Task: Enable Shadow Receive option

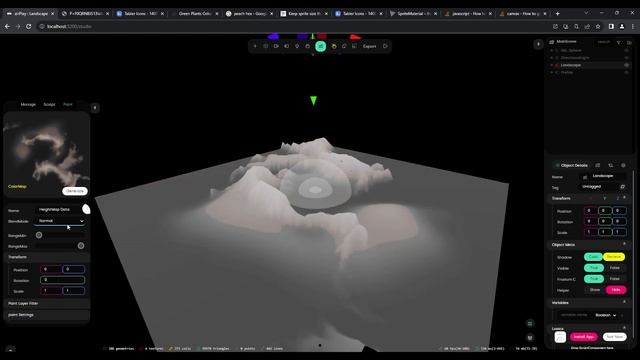Action: tap(614, 257)
